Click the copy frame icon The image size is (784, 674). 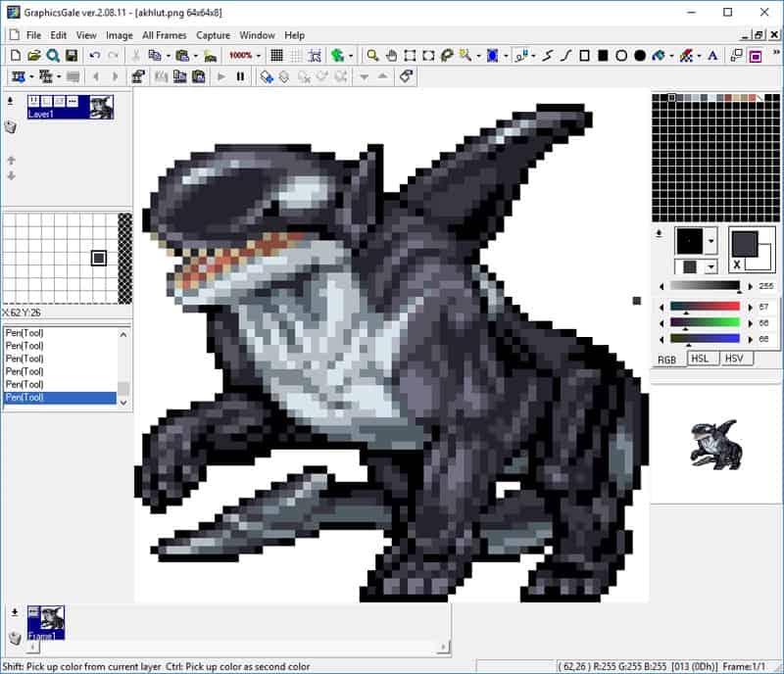tap(180, 76)
